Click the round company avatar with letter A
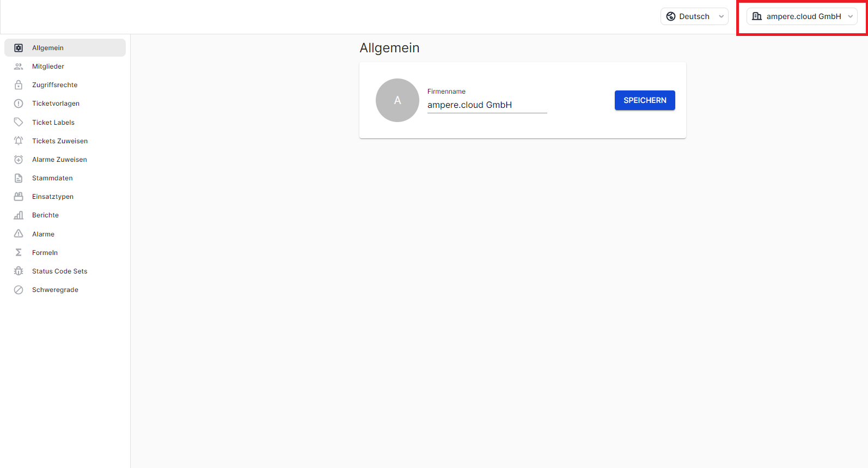Image resolution: width=868 pixels, height=468 pixels. pos(398,100)
